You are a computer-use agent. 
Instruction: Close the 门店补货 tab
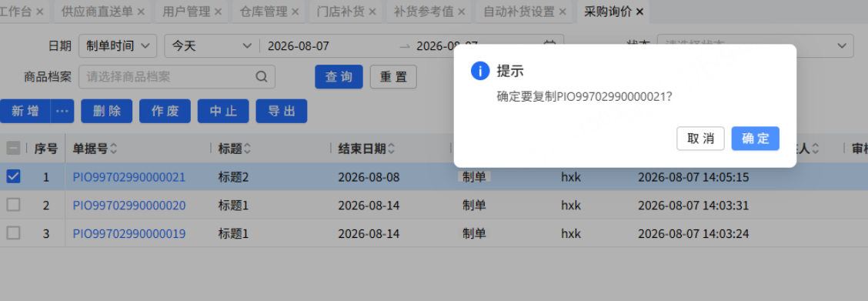click(x=372, y=12)
